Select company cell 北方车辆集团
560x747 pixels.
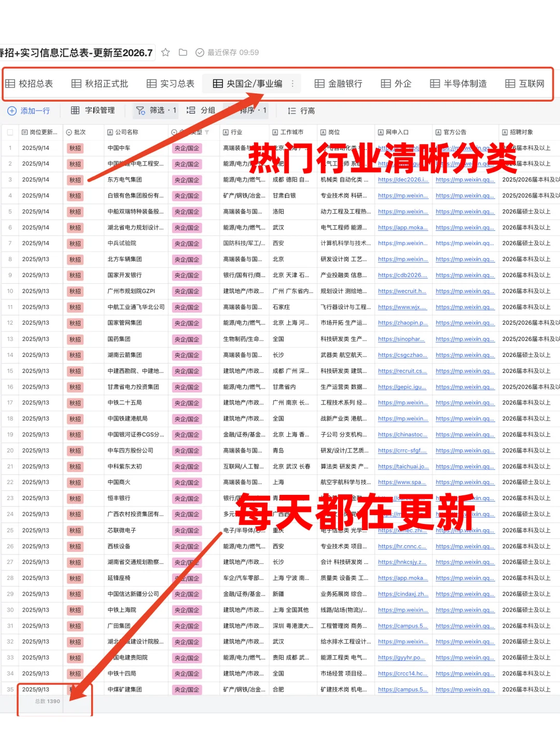(136, 259)
